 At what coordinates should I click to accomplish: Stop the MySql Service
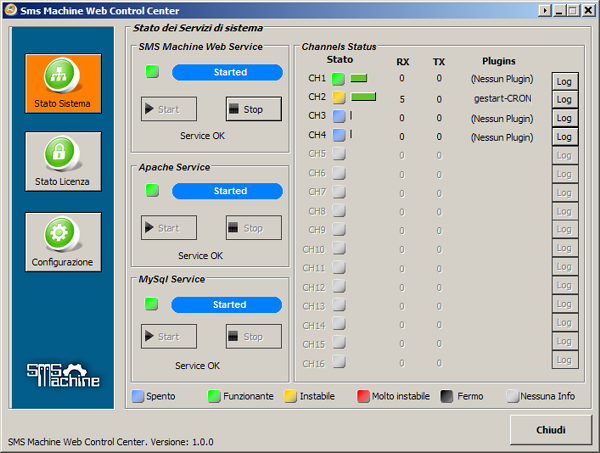254,336
